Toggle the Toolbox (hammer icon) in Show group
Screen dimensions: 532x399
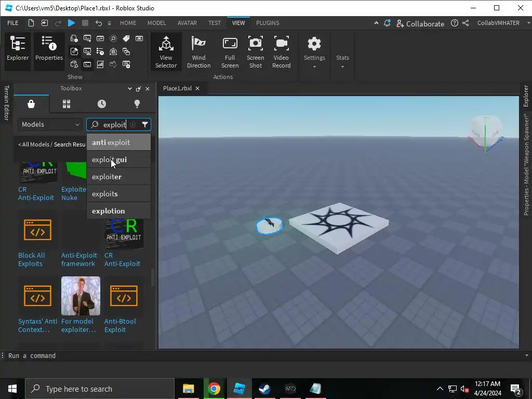click(74, 51)
